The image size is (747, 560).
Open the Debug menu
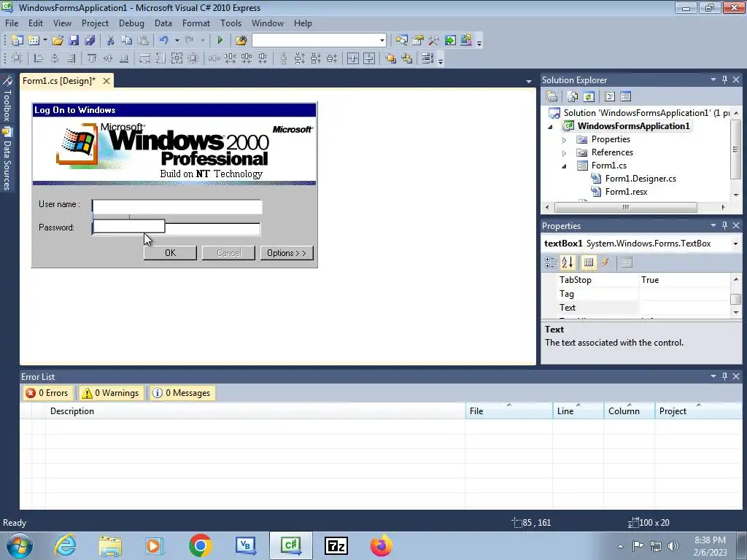[x=131, y=23]
